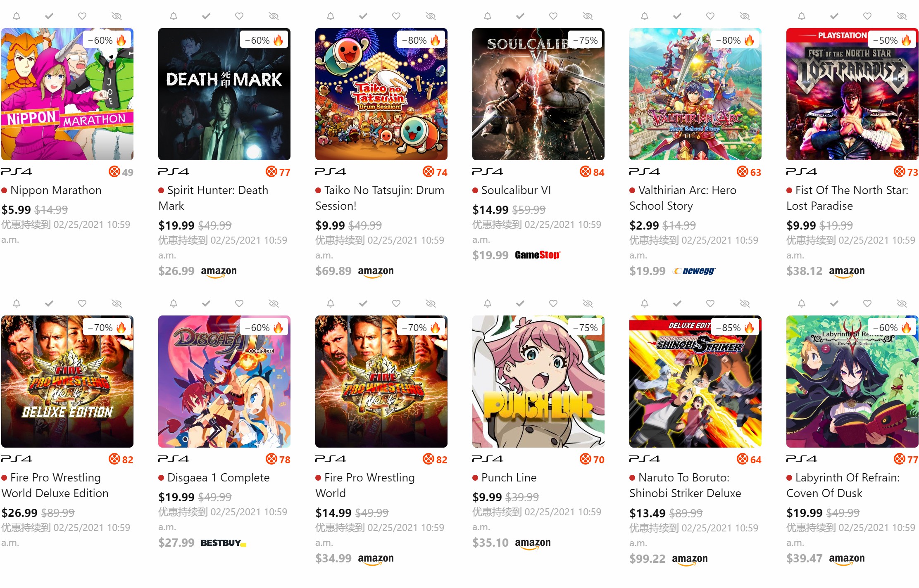Hide Naruto To Boruto Shinobi Striker with eye icon

(x=745, y=303)
